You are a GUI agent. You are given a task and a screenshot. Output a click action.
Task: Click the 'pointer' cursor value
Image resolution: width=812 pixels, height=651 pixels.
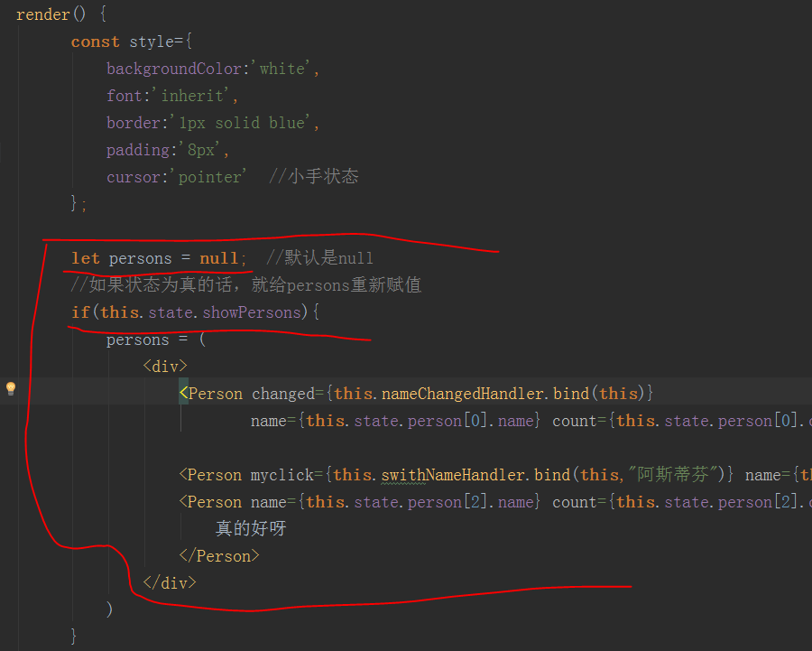[x=210, y=177]
